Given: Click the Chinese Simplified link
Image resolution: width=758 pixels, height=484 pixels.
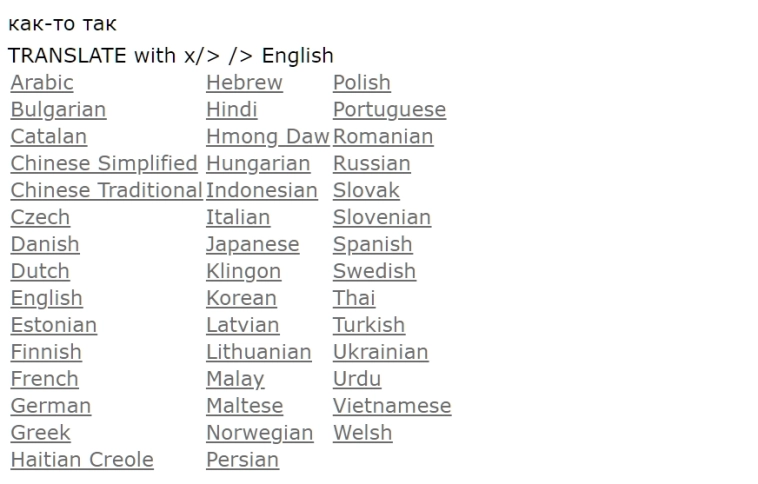Looking at the screenshot, I should pyautogui.click(x=104, y=164).
